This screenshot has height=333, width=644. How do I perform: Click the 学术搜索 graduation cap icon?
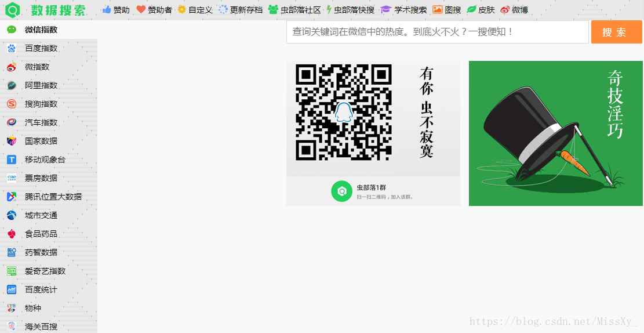tap(385, 9)
